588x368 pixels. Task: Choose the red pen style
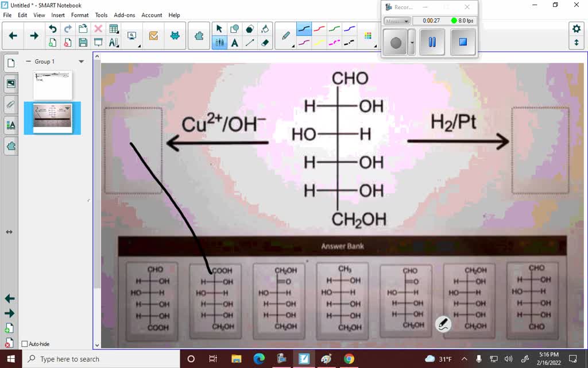pyautogui.click(x=319, y=29)
